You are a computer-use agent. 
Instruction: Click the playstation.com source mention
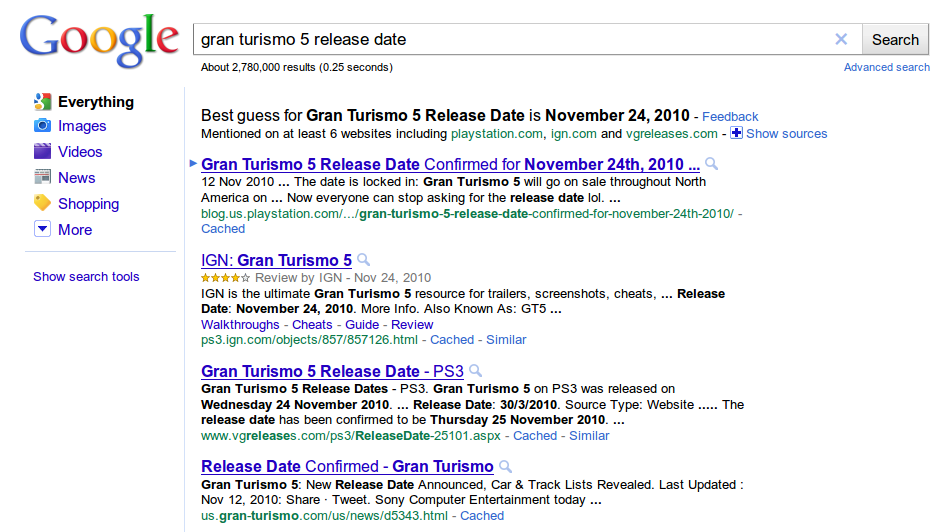tap(497, 133)
